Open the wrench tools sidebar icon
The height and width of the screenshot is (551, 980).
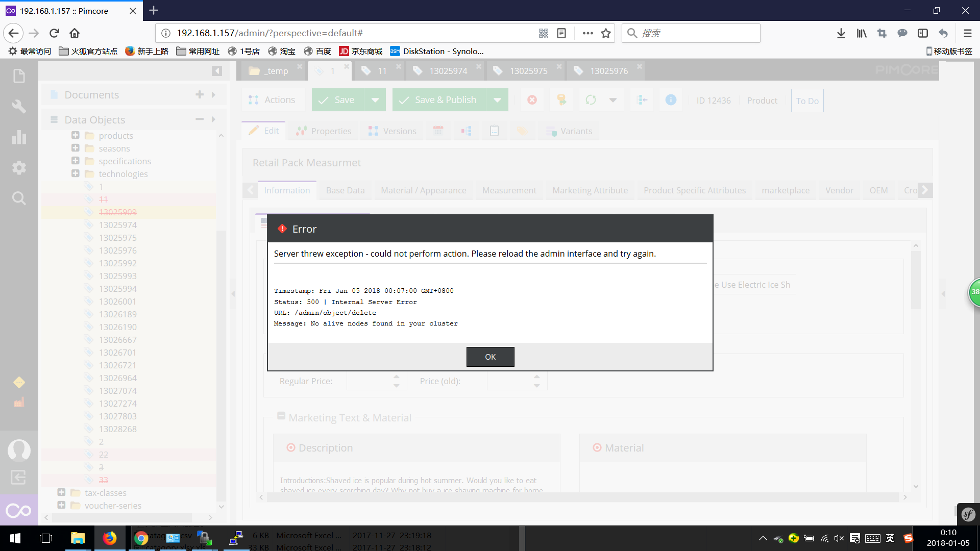coord(19,107)
